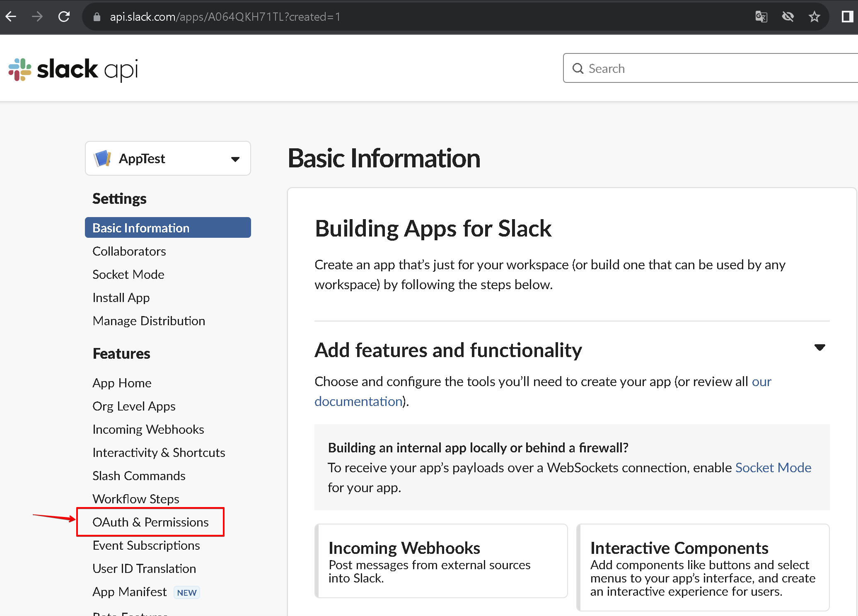The width and height of the screenshot is (858, 616).
Task: Open OAuth & Permissions in sidebar
Action: 150,522
